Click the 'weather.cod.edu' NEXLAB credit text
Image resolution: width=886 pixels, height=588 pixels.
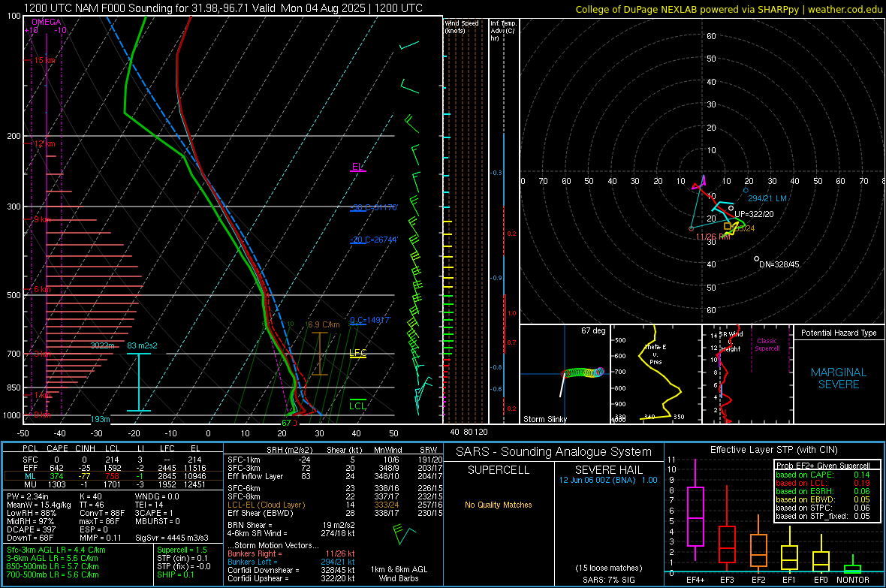[845, 9]
